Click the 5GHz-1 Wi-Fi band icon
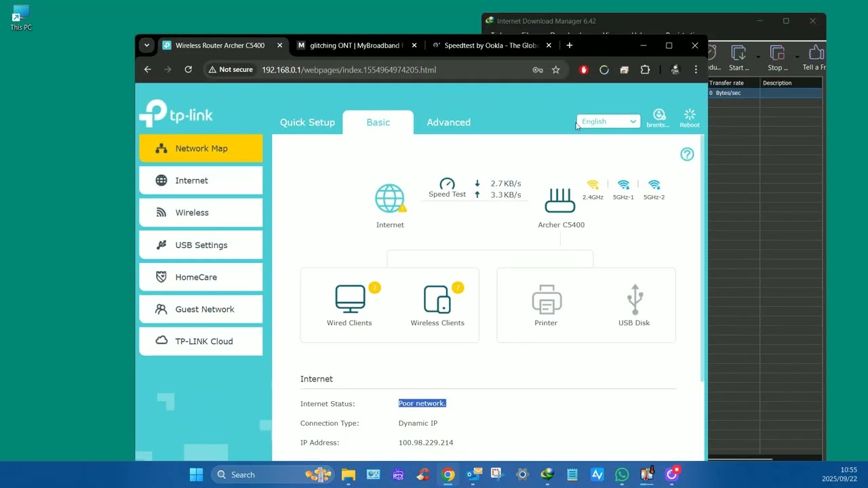The image size is (868, 488). click(x=623, y=185)
